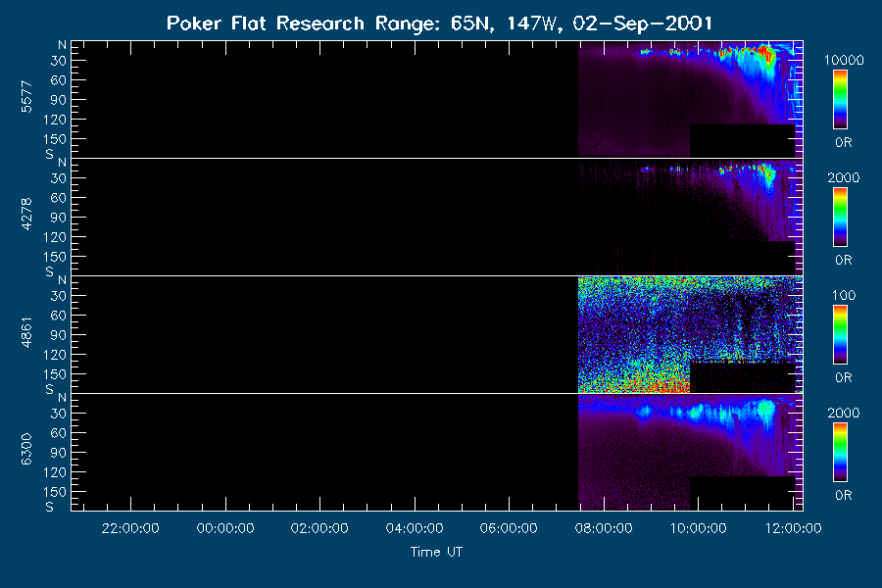This screenshot has width=882, height=588.
Task: Click the noisy data region in 4861 panel
Action: pos(690,334)
